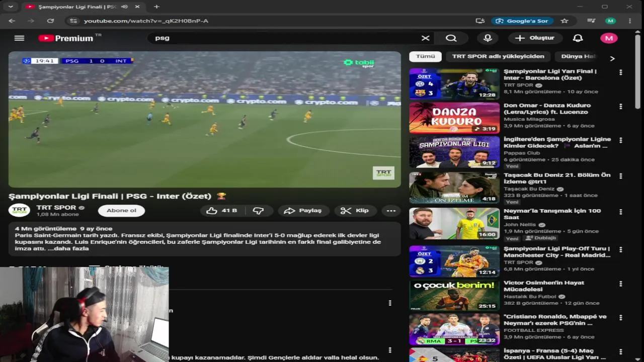Open Manchester City - Real Madrid thumbnail
The width and height of the screenshot is (644, 362).
click(x=454, y=261)
